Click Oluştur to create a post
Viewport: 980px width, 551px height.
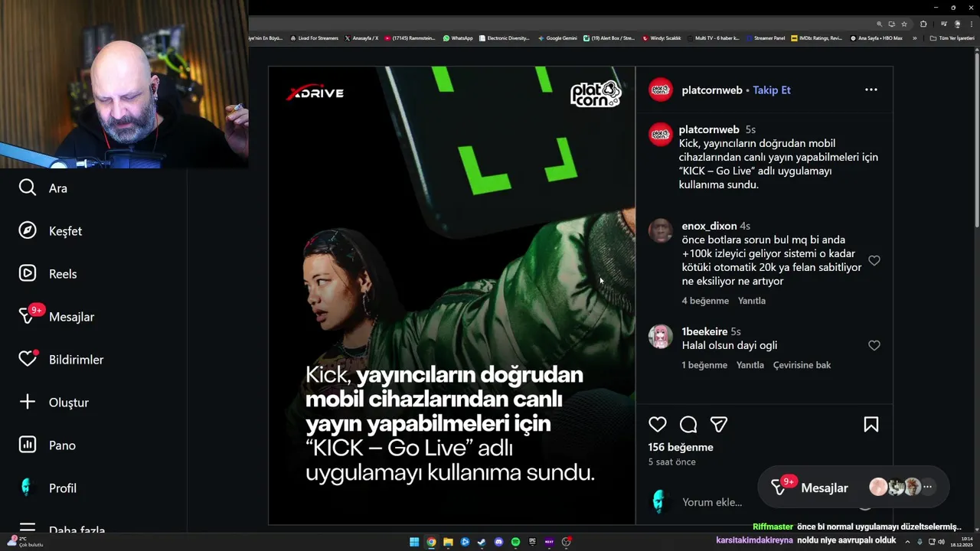(x=54, y=403)
